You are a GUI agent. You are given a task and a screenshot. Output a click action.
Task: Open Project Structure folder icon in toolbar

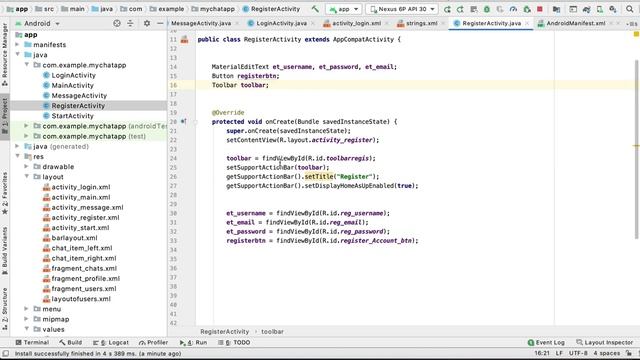[x=556, y=9]
